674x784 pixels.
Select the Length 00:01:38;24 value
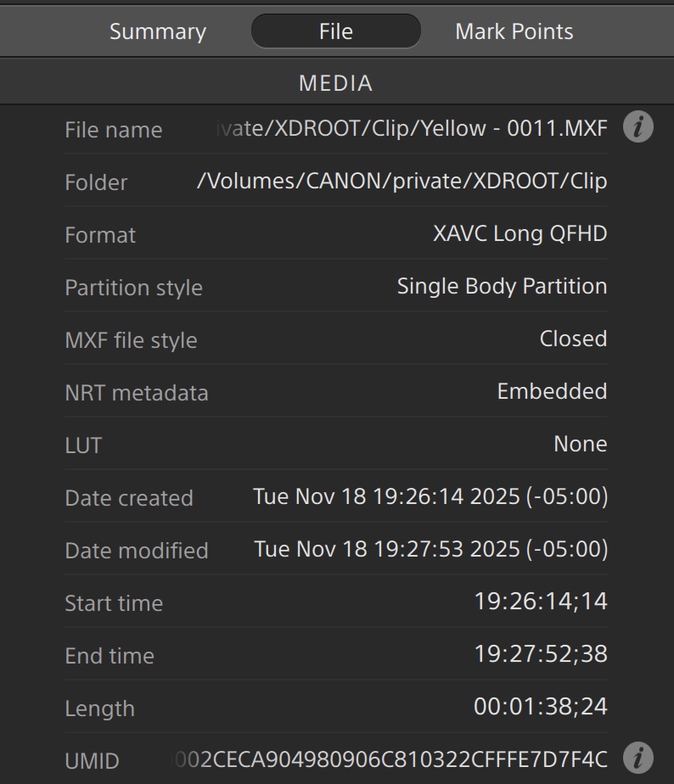(540, 707)
